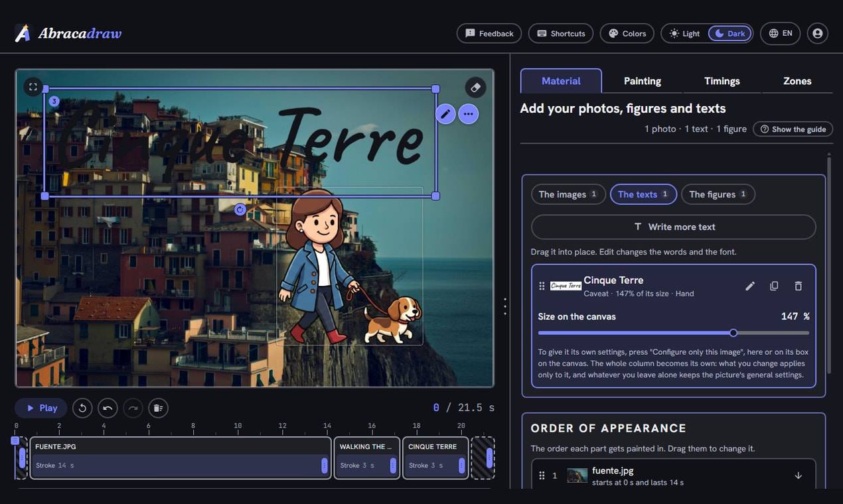This screenshot has width=843, height=504.
Task: Open the Feedback form
Action: click(x=489, y=33)
